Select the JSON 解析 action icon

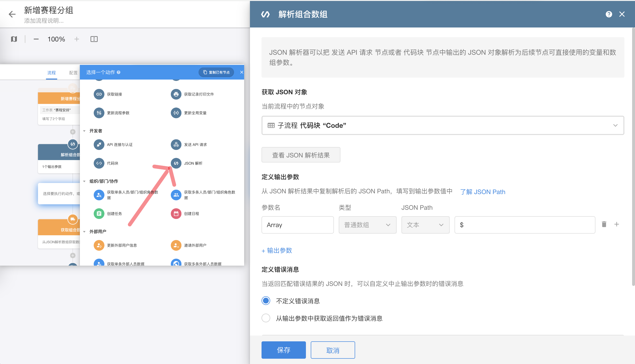point(176,163)
